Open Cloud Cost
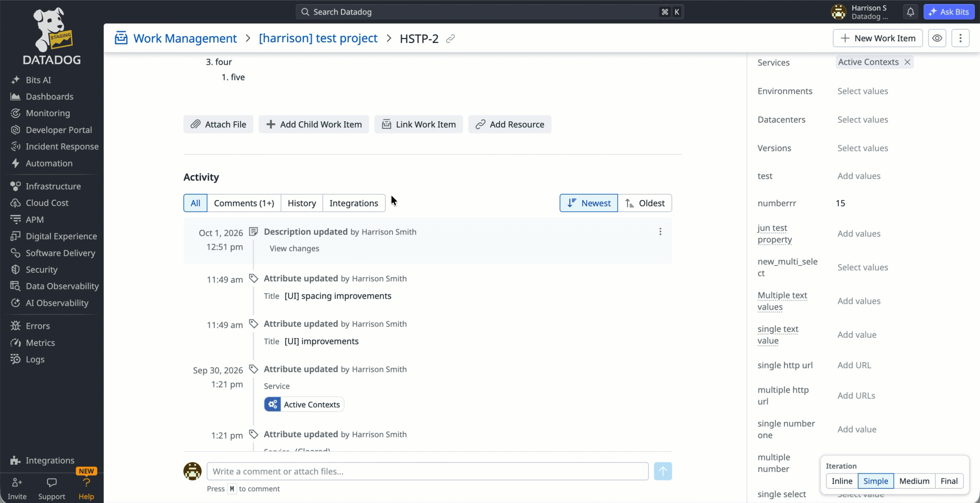980x503 pixels. click(x=47, y=203)
